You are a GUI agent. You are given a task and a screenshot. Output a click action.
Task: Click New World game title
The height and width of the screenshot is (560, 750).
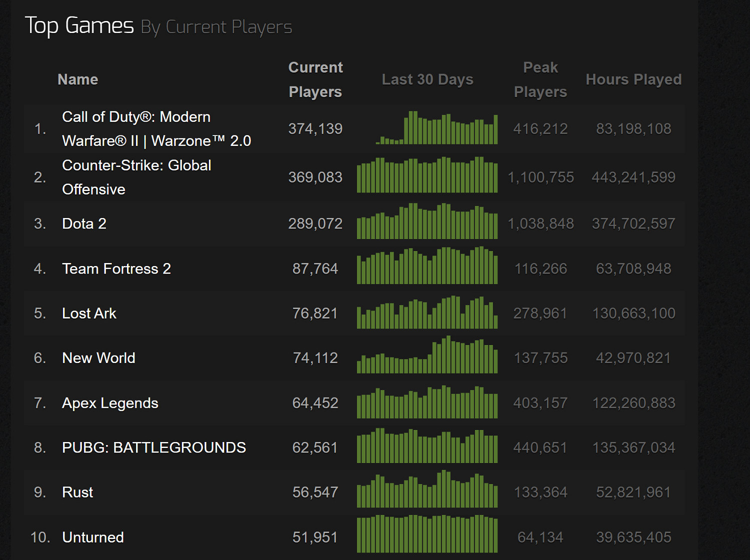[98, 358]
